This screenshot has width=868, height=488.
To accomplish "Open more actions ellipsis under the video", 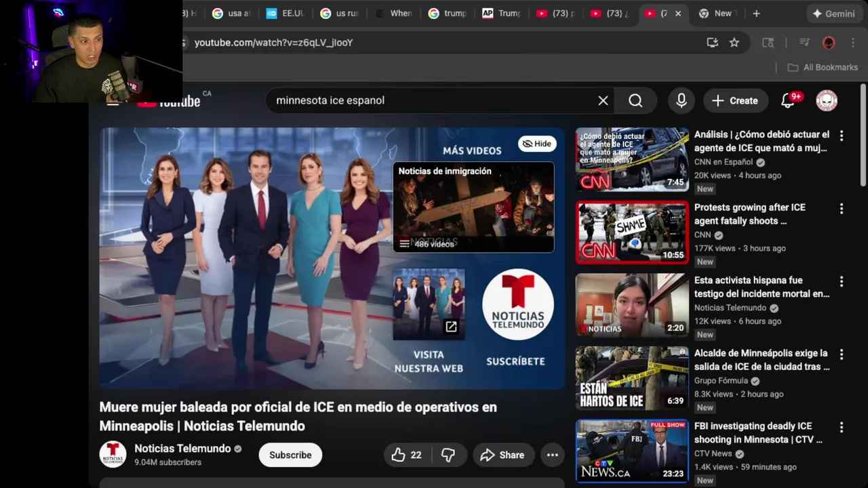I will click(553, 455).
